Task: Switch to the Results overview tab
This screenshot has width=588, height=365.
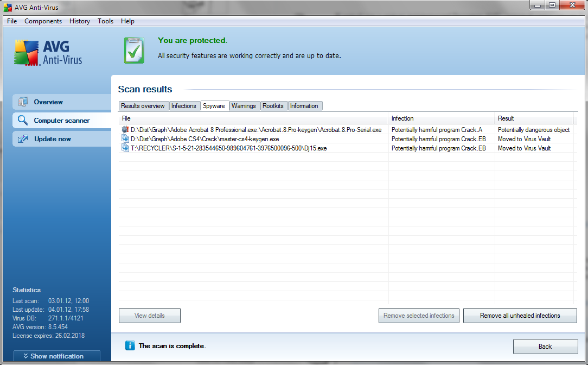Action: (143, 106)
